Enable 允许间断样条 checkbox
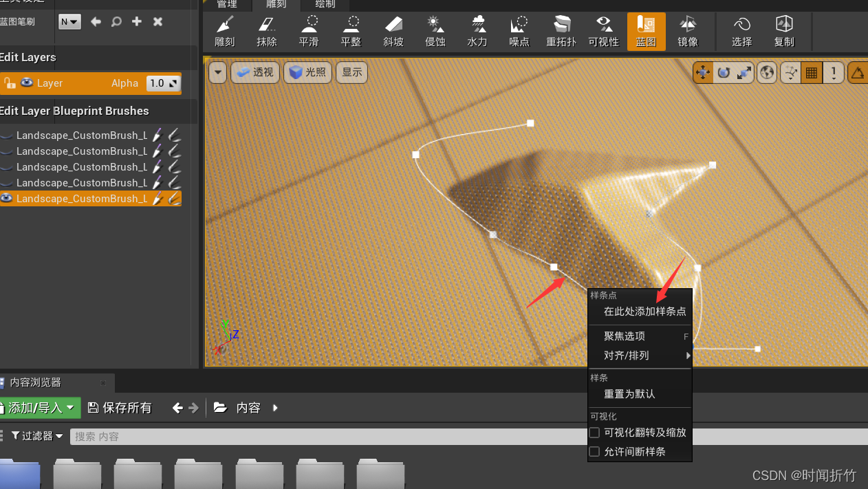Image resolution: width=868 pixels, height=489 pixels. coord(595,452)
